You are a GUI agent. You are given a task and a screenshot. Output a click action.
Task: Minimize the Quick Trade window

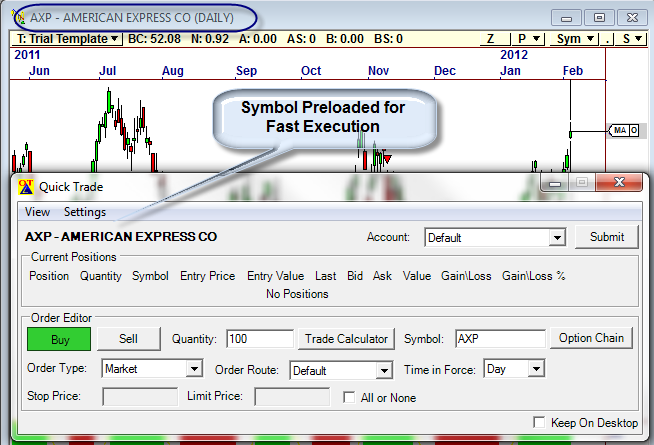554,183
